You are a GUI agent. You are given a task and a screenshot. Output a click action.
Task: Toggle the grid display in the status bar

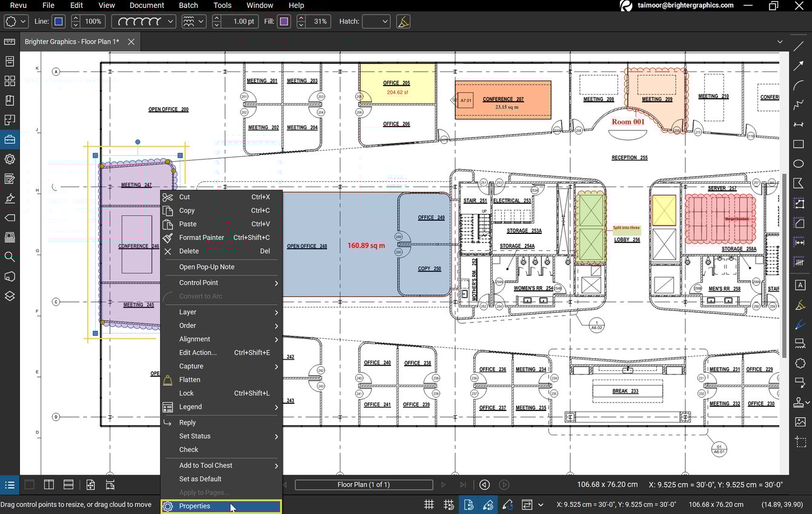[x=429, y=504]
